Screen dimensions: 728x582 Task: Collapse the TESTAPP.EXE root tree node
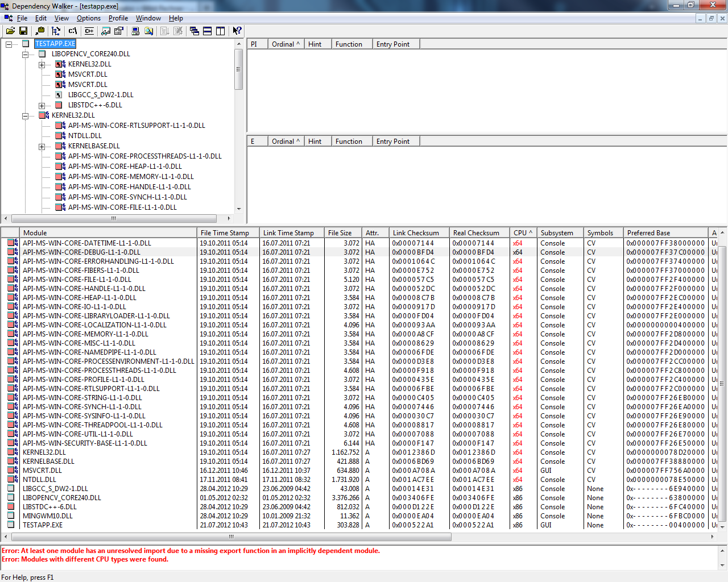point(9,44)
